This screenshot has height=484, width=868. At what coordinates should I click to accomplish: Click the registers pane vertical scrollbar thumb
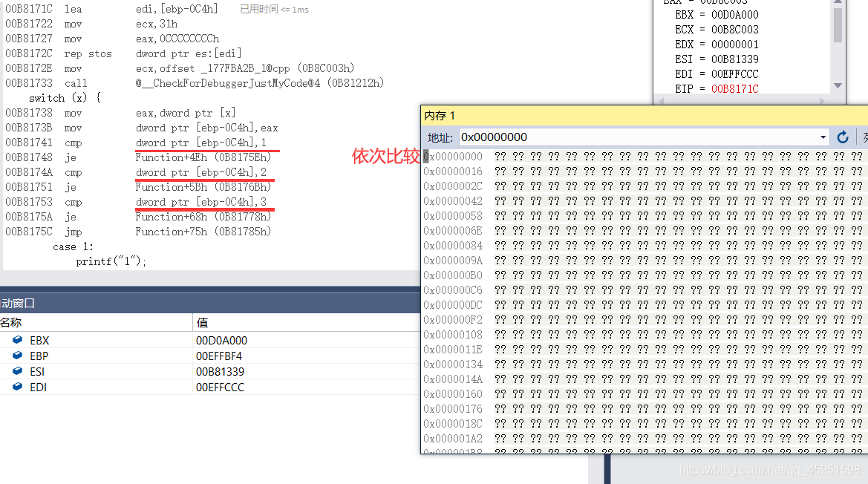pyautogui.click(x=838, y=24)
